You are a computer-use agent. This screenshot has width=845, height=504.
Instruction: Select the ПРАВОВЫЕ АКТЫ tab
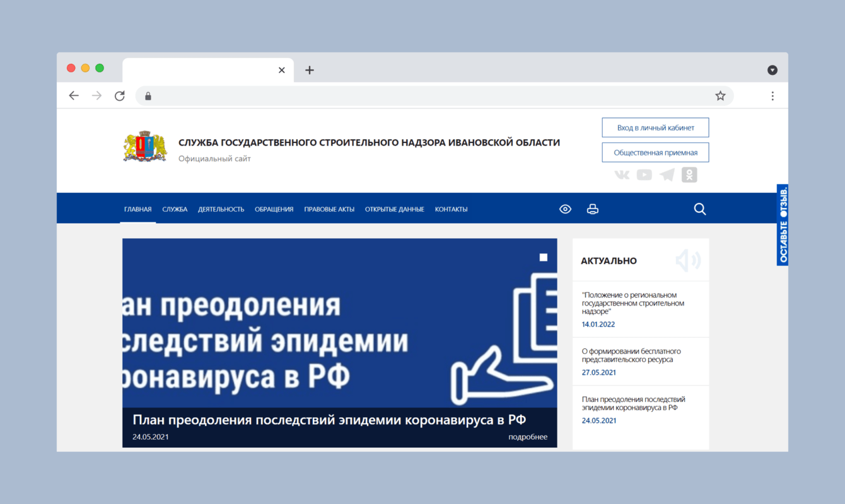(329, 209)
